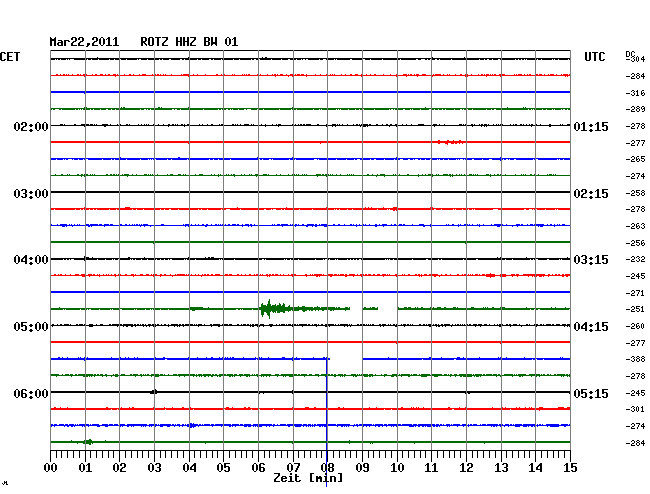The height and width of the screenshot is (494, 650).
Task: Click minute tick label 05
Action: 223,468
